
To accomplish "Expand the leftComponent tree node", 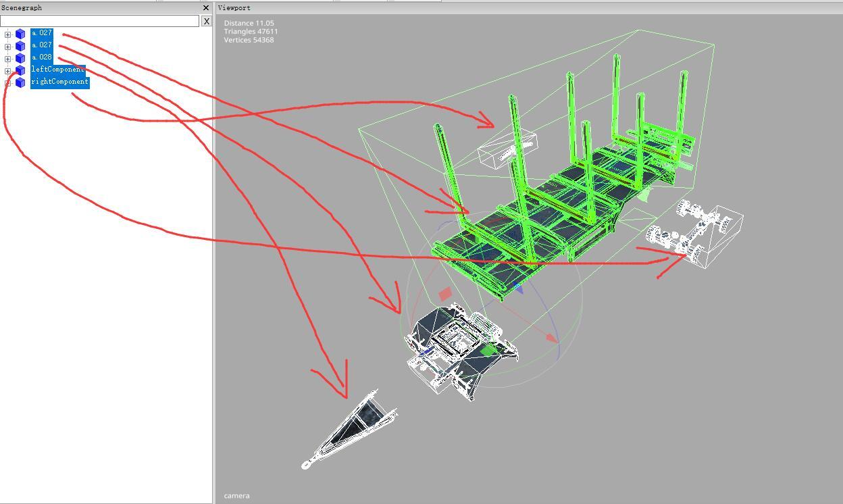I will tap(7, 71).
